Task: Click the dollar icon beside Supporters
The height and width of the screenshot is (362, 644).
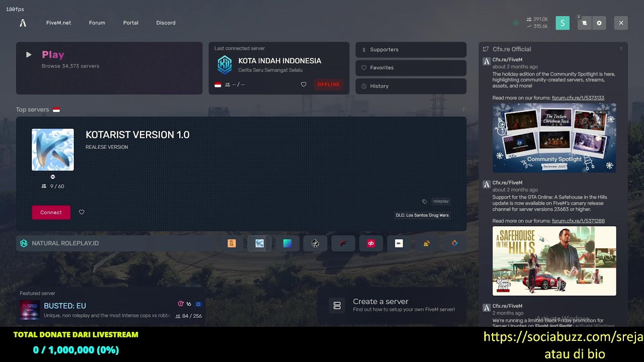Action: point(364,49)
